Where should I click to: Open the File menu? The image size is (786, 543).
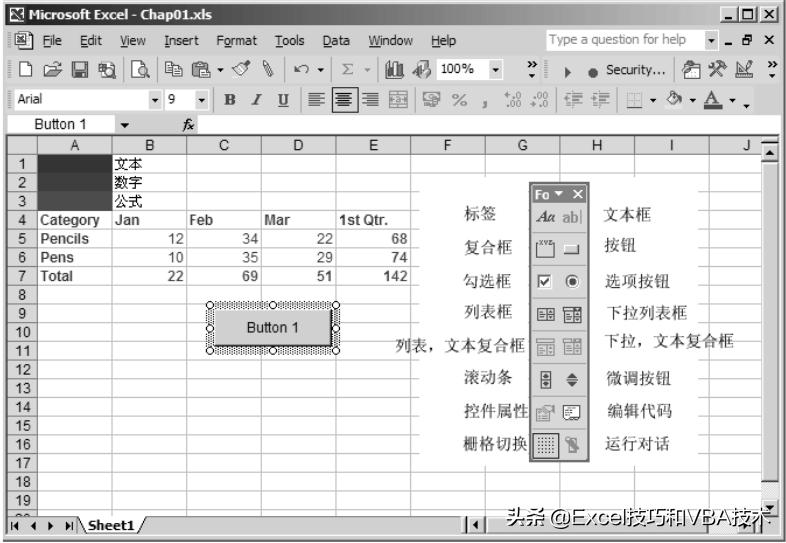(52, 41)
